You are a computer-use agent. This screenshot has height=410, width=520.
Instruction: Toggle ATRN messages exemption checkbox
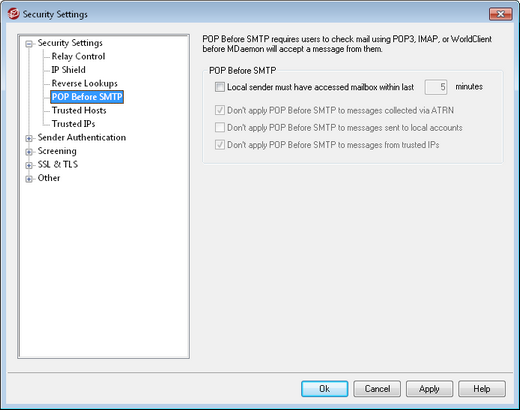point(220,110)
